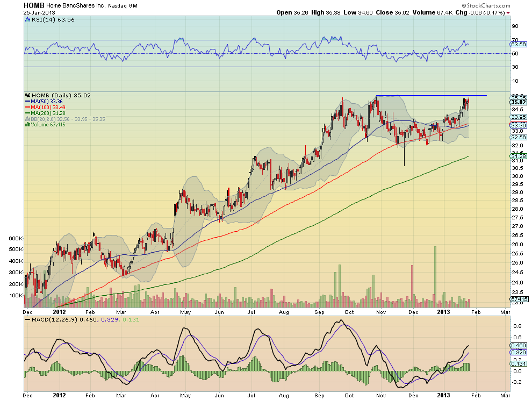Click the 0.460 MACD value tag

(x=516, y=346)
